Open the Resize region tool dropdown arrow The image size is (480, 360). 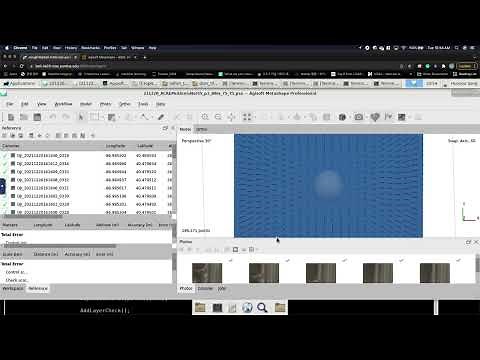tap(119, 117)
